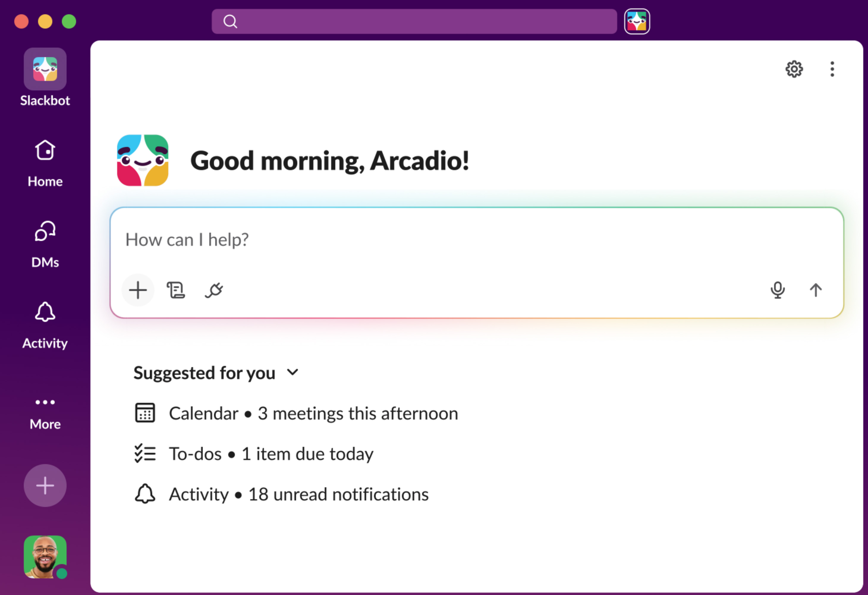Image resolution: width=868 pixels, height=595 pixels.
Task: Click the scroll document icon in the composer
Action: [x=176, y=290]
